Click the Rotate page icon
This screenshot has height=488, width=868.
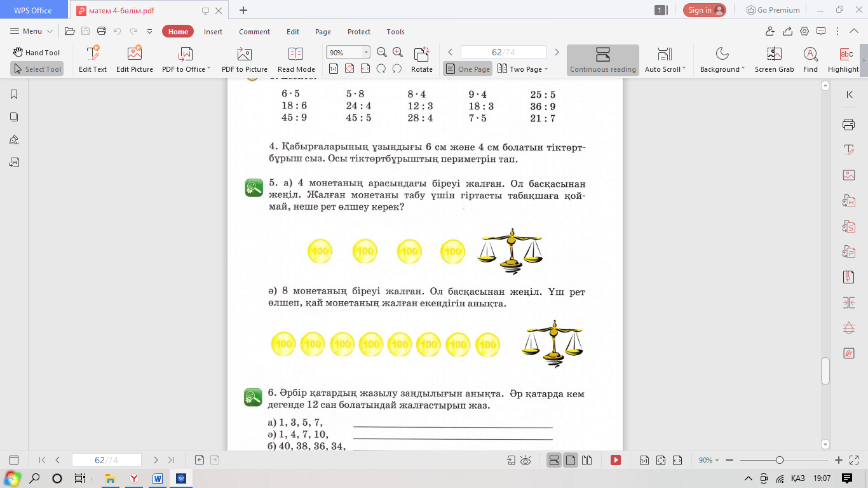coord(421,54)
